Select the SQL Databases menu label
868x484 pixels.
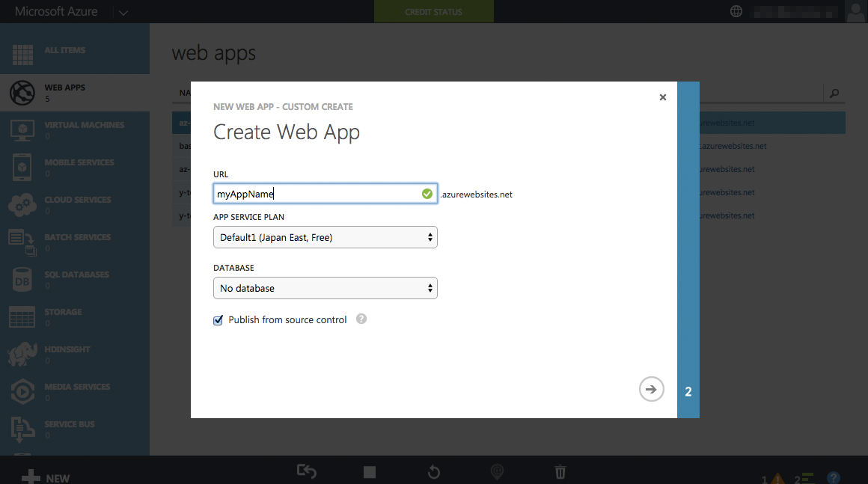point(76,275)
